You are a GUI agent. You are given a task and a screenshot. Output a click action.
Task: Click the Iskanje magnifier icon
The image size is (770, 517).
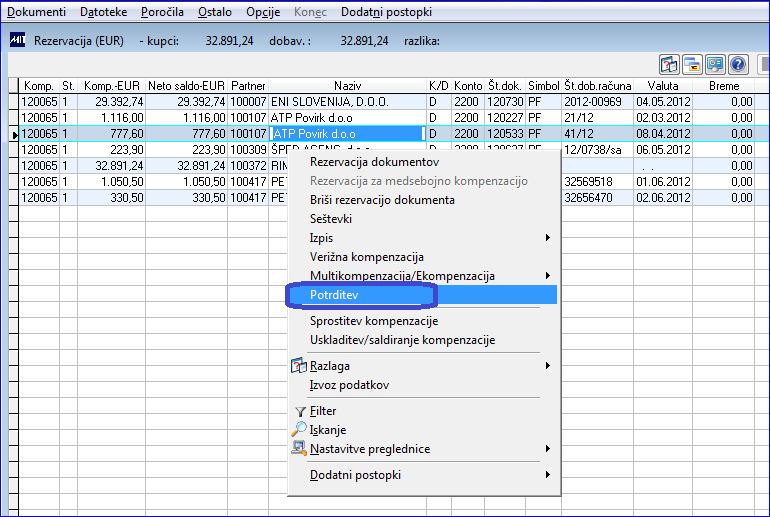[x=299, y=430]
